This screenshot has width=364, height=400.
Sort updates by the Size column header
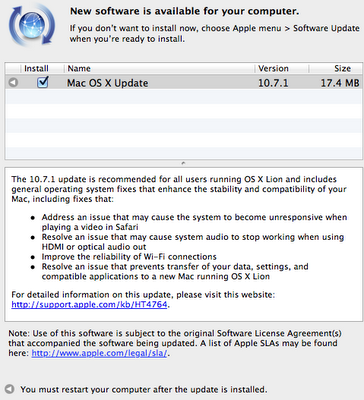tap(335, 68)
